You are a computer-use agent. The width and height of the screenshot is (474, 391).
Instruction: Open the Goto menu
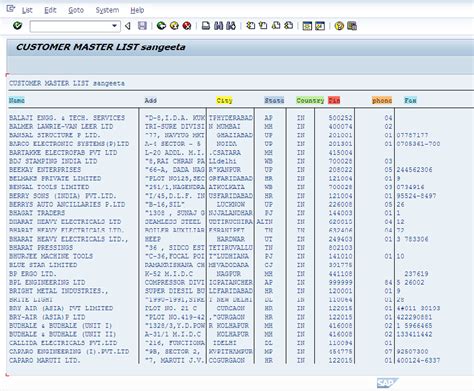point(76,10)
